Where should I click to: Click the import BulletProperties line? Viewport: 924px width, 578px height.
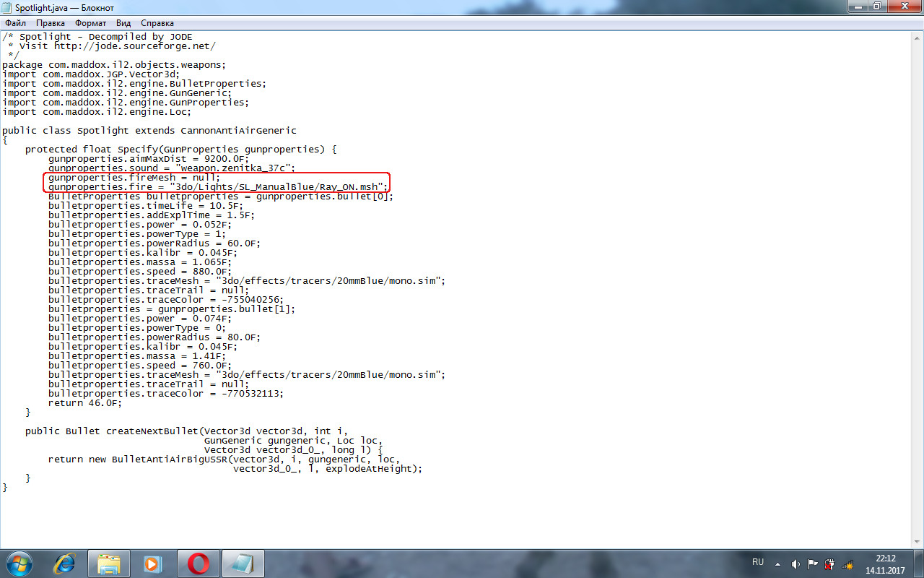click(134, 84)
